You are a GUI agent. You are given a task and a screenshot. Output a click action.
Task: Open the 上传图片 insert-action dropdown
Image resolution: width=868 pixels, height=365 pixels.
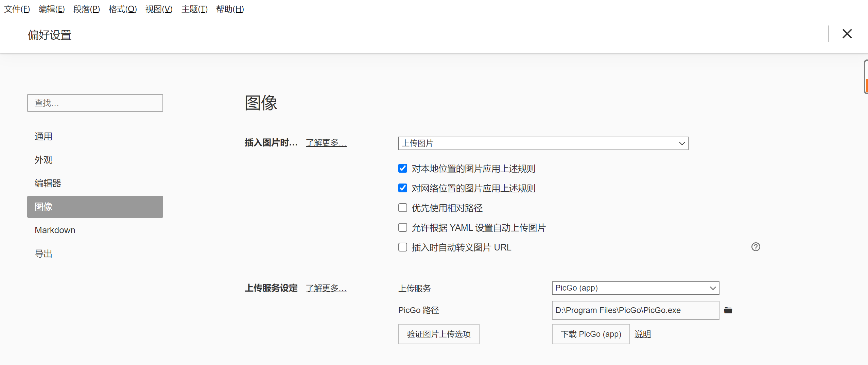[543, 143]
